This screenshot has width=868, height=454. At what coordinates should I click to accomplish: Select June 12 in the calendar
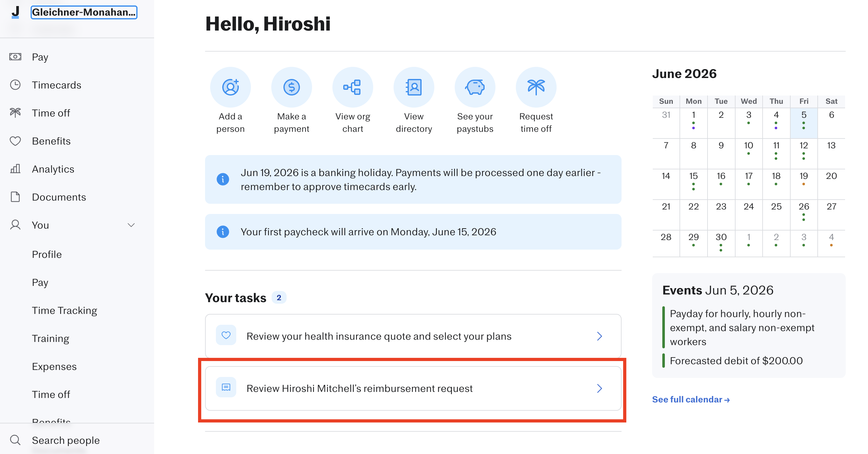click(x=804, y=153)
